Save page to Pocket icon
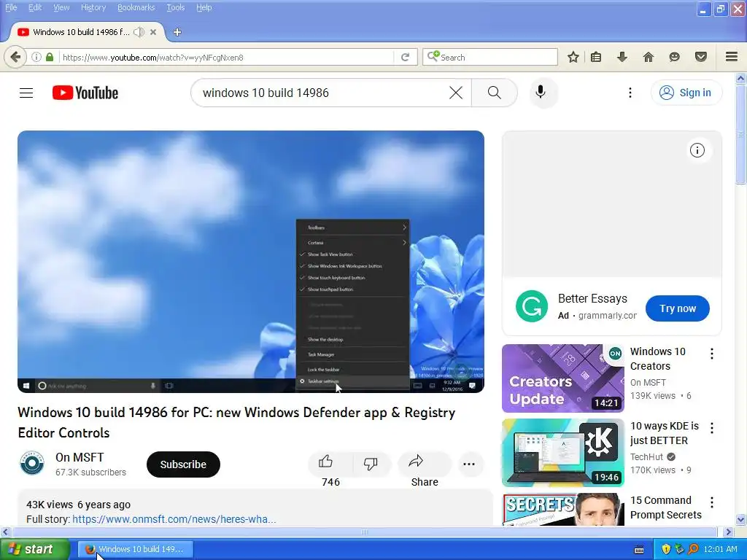Image resolution: width=747 pixels, height=560 pixels. pyautogui.click(x=701, y=57)
